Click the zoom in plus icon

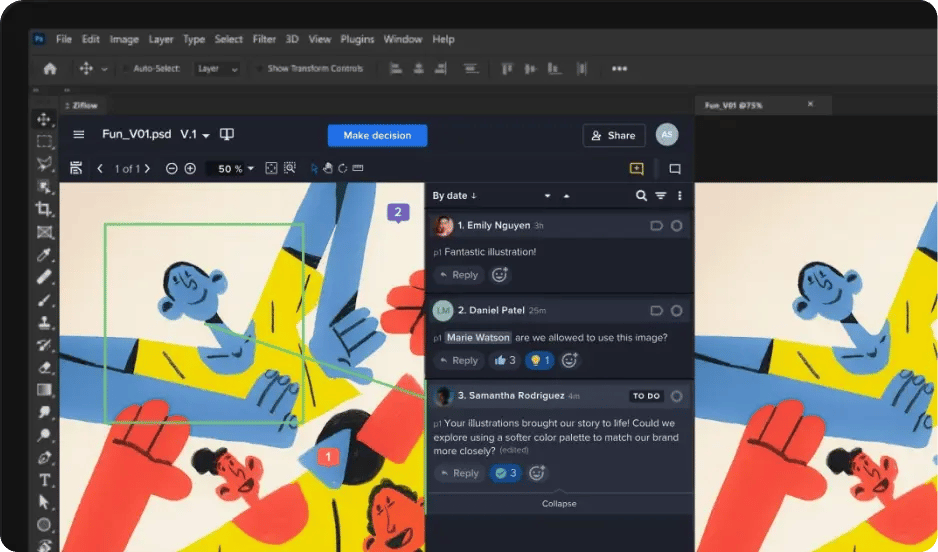[190, 169]
